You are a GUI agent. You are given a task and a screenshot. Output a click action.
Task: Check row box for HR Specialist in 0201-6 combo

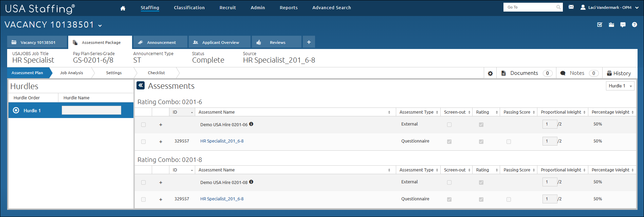point(143,142)
